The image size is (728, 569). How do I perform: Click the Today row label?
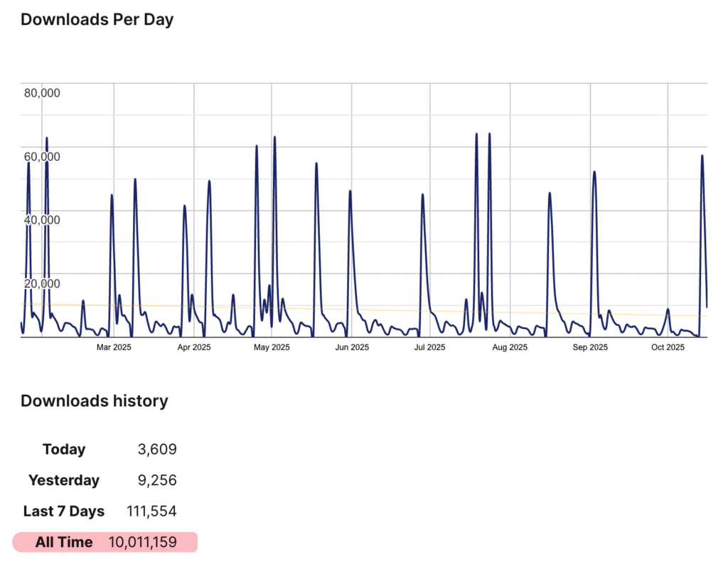point(64,450)
